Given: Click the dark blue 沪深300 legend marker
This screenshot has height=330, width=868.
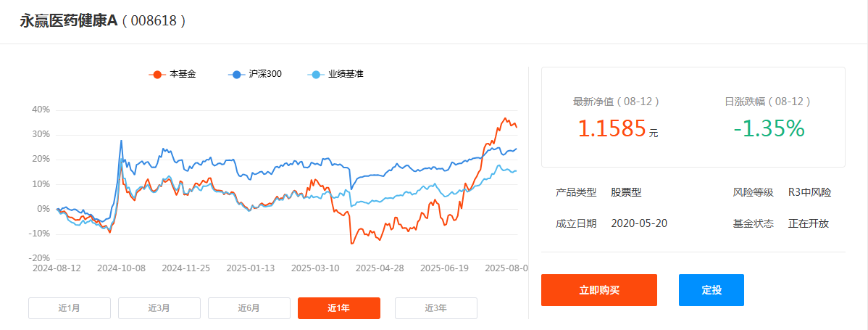Looking at the screenshot, I should click(235, 75).
